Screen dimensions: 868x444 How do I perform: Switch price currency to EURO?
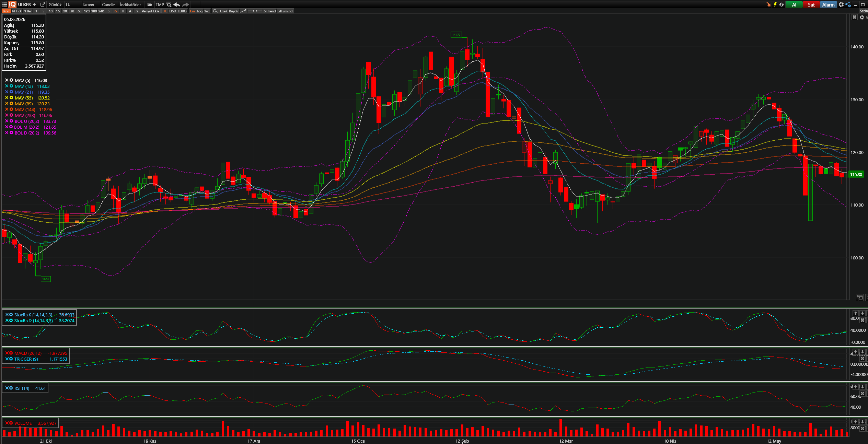tap(182, 11)
